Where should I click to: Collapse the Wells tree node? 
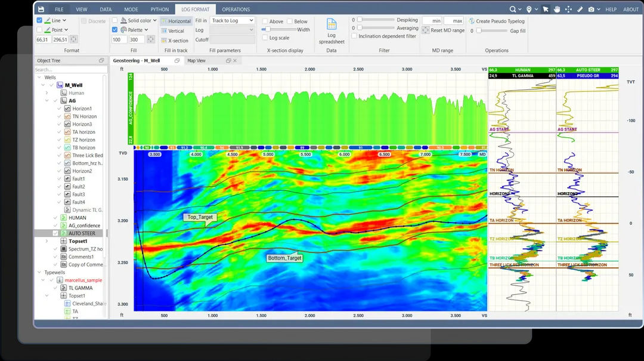tap(39, 78)
